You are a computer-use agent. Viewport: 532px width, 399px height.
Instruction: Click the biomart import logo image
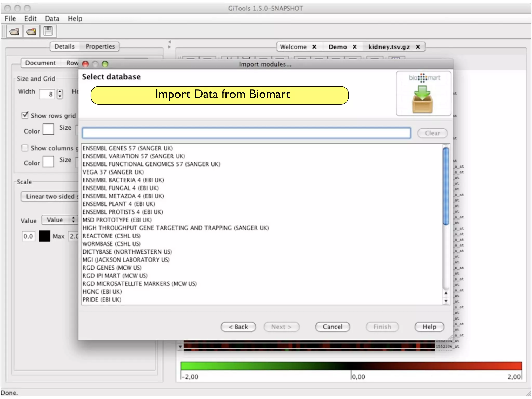[x=423, y=94]
